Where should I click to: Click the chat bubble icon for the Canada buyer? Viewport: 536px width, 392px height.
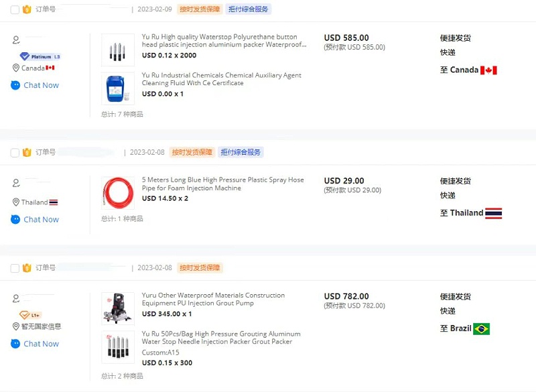15,85
